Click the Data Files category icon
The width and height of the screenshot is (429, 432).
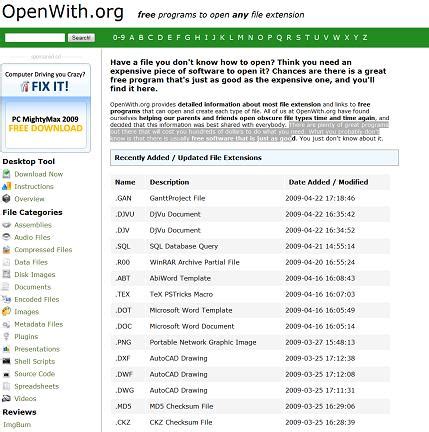(x=6, y=262)
